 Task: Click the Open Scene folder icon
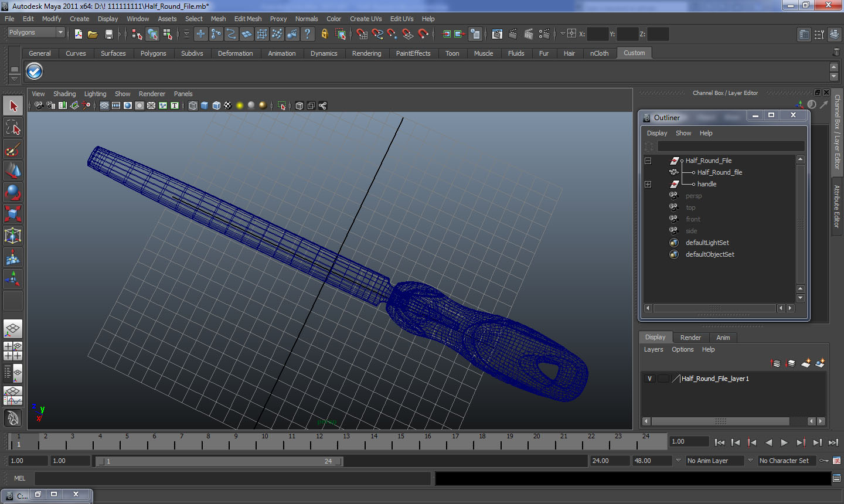93,34
